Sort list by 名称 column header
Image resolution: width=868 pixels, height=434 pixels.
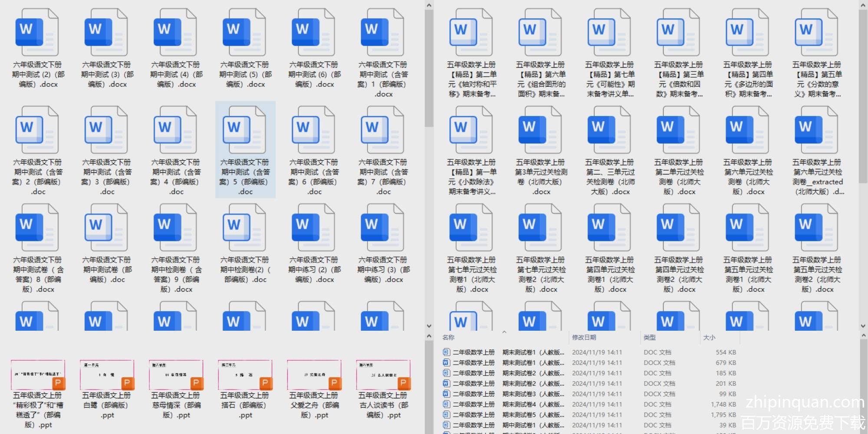tap(449, 337)
